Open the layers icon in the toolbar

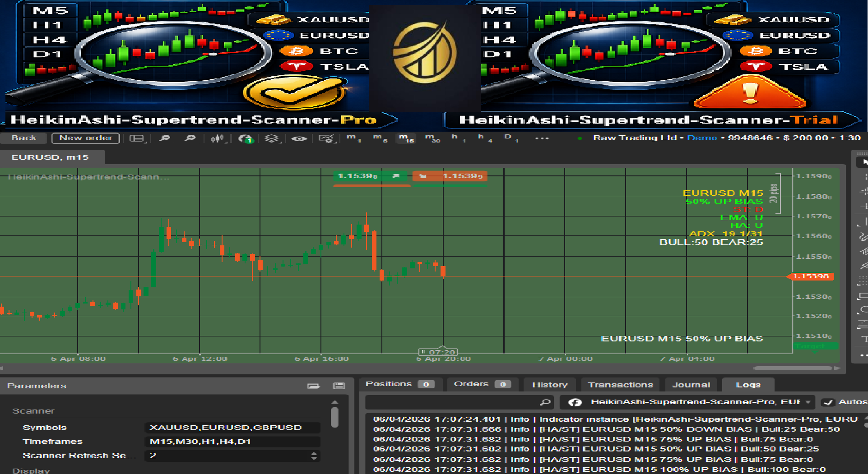pos(271,138)
